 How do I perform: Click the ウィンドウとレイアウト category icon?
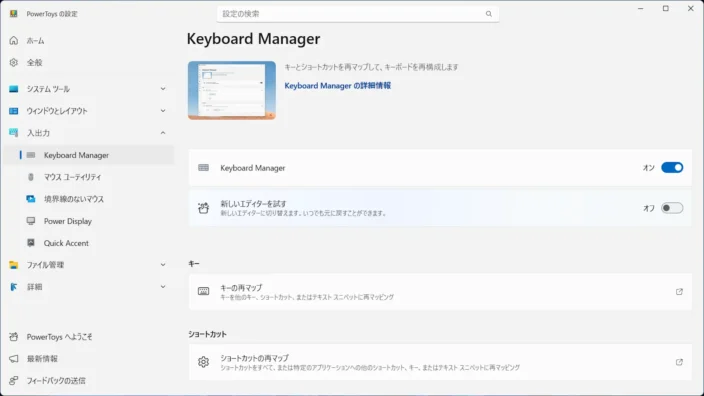click(13, 111)
